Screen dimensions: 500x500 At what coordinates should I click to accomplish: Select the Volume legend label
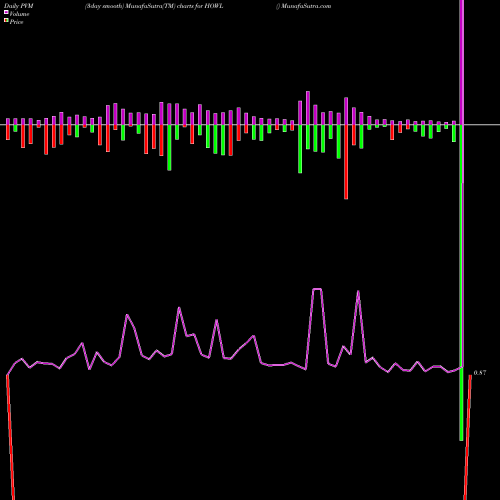[19, 14]
